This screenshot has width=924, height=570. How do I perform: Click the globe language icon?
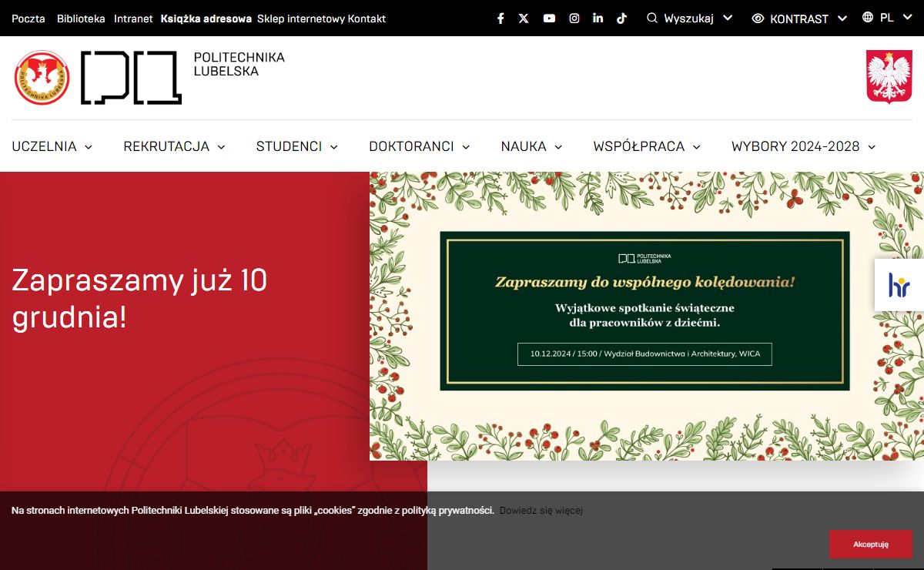point(869,17)
